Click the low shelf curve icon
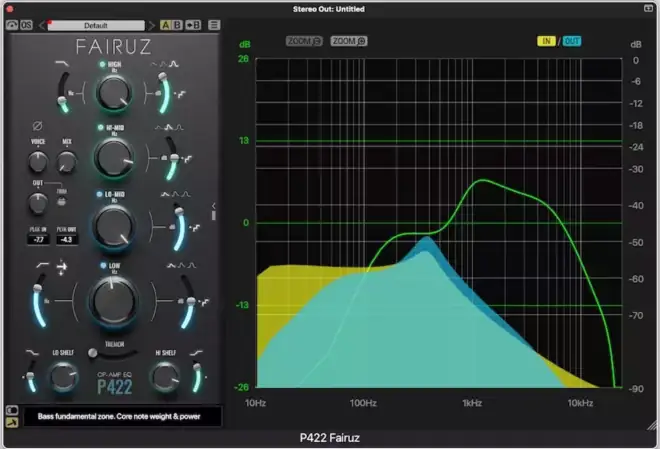Screen dimensions: 660x449 32,353
